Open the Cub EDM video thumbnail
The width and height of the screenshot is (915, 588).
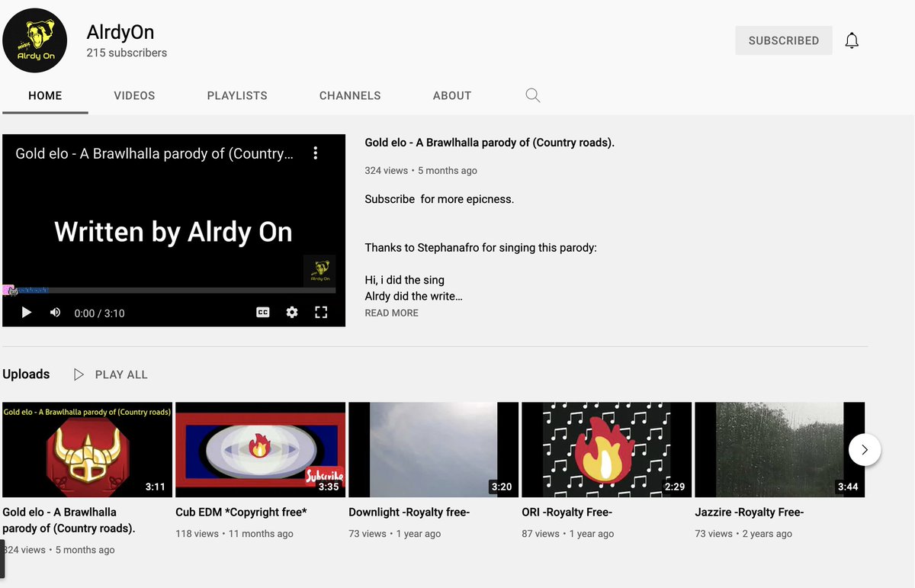[260, 450]
